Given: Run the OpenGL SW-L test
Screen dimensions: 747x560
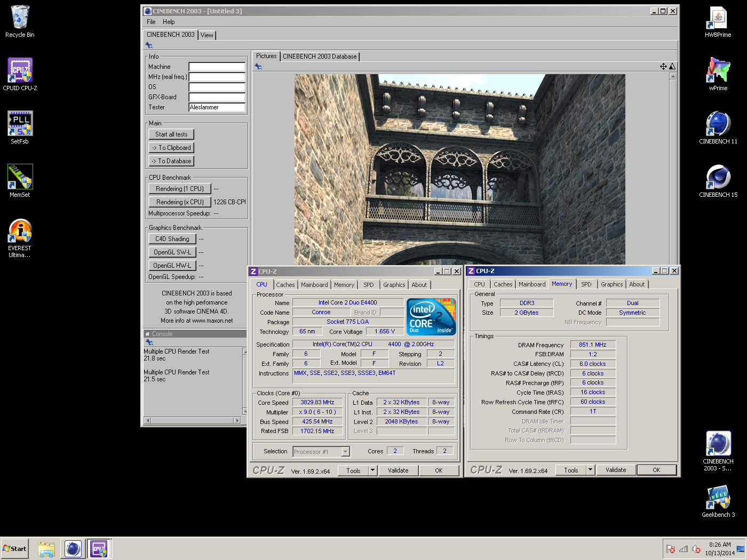Looking at the screenshot, I should click(x=172, y=252).
